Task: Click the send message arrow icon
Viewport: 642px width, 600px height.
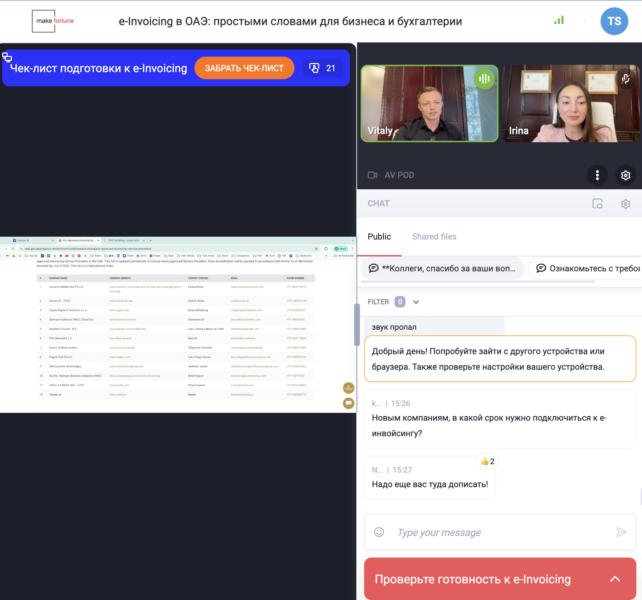Action: pyautogui.click(x=621, y=532)
